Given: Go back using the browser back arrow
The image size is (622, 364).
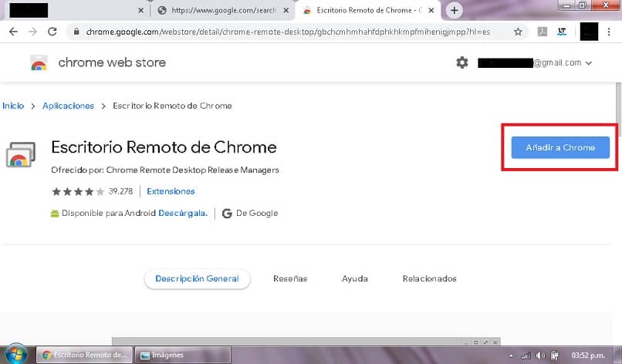Looking at the screenshot, I should pos(13,32).
